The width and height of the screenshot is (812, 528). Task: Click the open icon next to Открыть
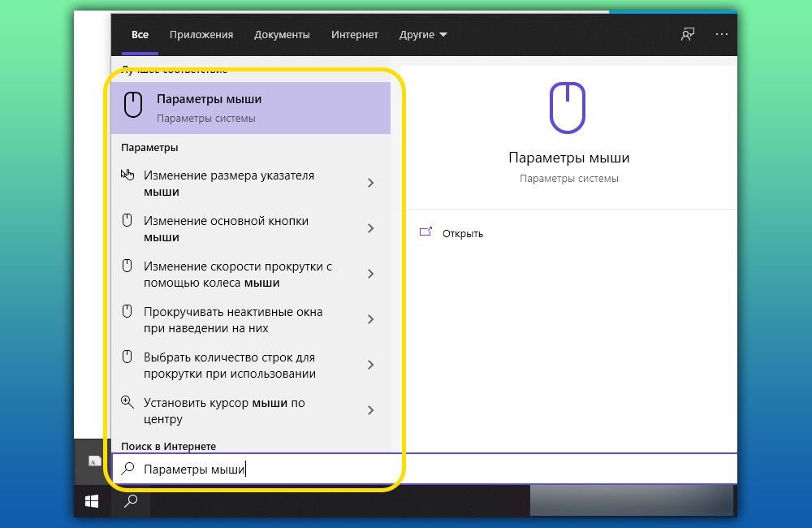point(425,233)
